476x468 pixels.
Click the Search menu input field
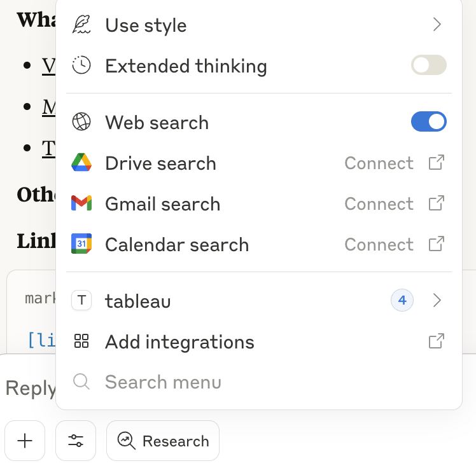click(x=163, y=382)
